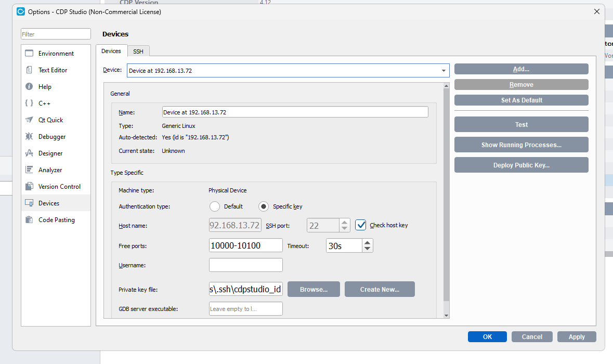
Task: Click the Add... device button
Action: 521,69
